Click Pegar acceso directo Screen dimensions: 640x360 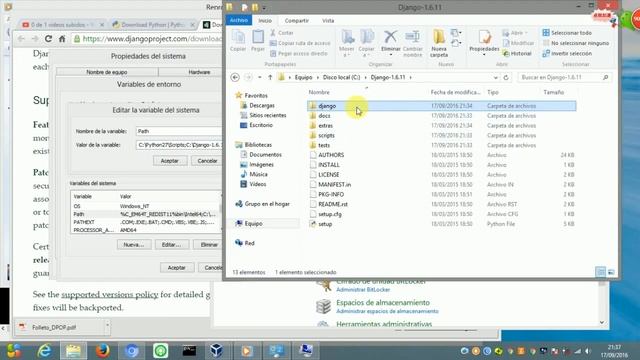click(x=299, y=53)
